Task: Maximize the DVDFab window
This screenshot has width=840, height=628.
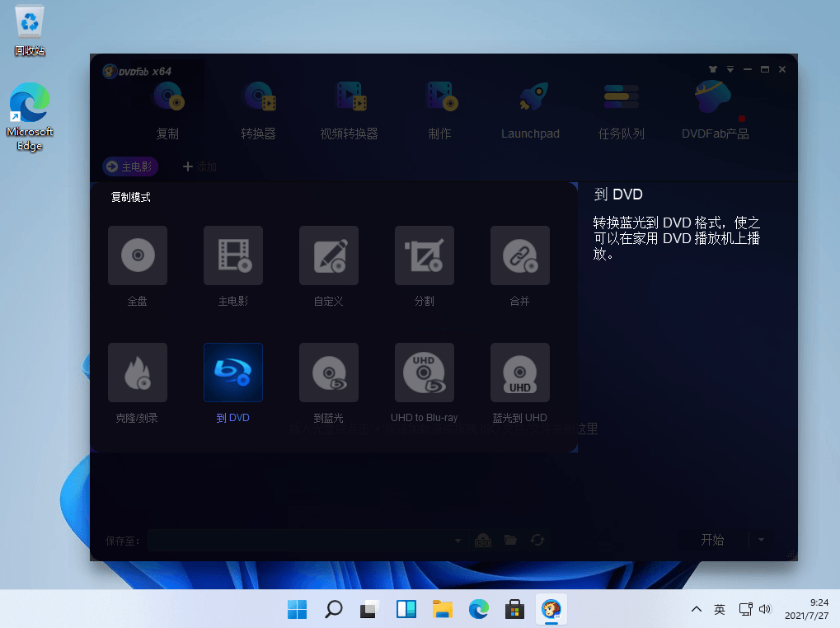Action: pos(765,69)
